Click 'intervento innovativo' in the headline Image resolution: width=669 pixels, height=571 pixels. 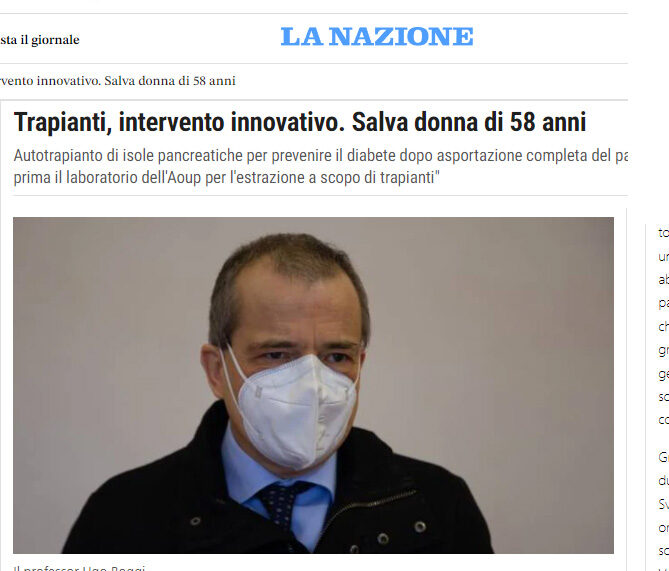[x=231, y=122]
